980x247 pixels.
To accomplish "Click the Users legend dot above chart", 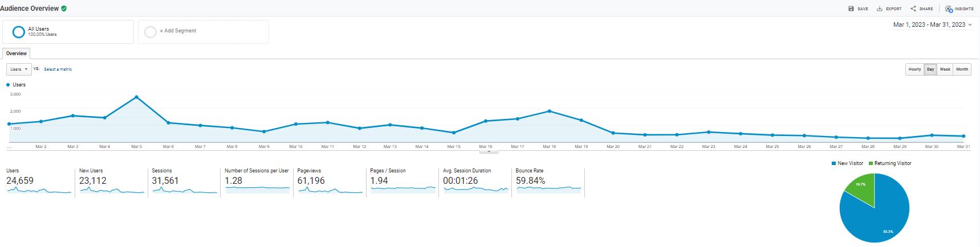I will pos(8,85).
